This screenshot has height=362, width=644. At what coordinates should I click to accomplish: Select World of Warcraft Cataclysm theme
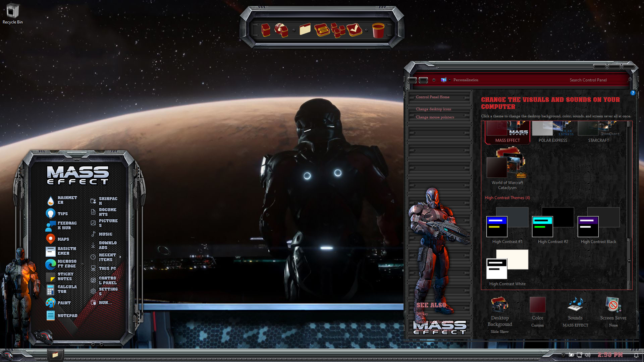(x=507, y=168)
